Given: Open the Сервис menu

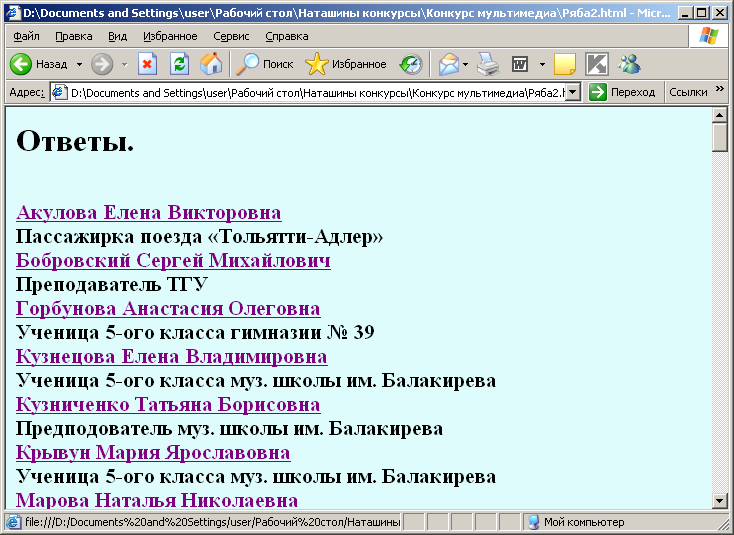Looking at the screenshot, I should pyautogui.click(x=231, y=36).
